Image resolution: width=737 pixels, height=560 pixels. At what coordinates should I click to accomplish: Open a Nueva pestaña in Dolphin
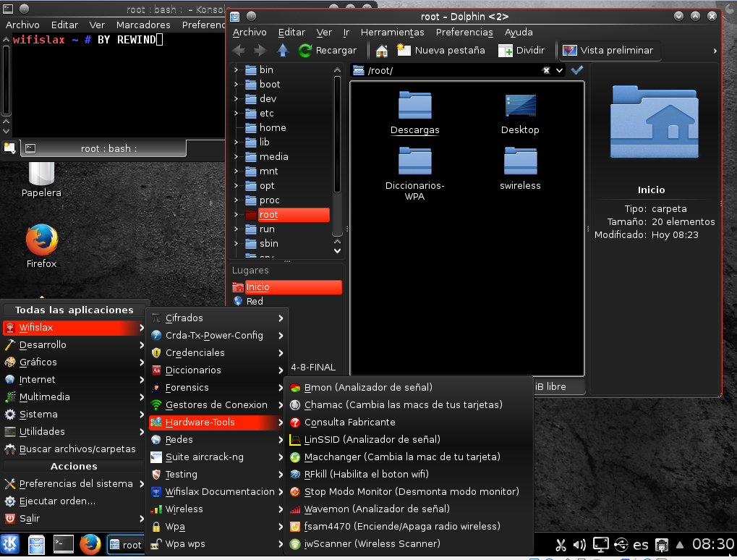441,51
